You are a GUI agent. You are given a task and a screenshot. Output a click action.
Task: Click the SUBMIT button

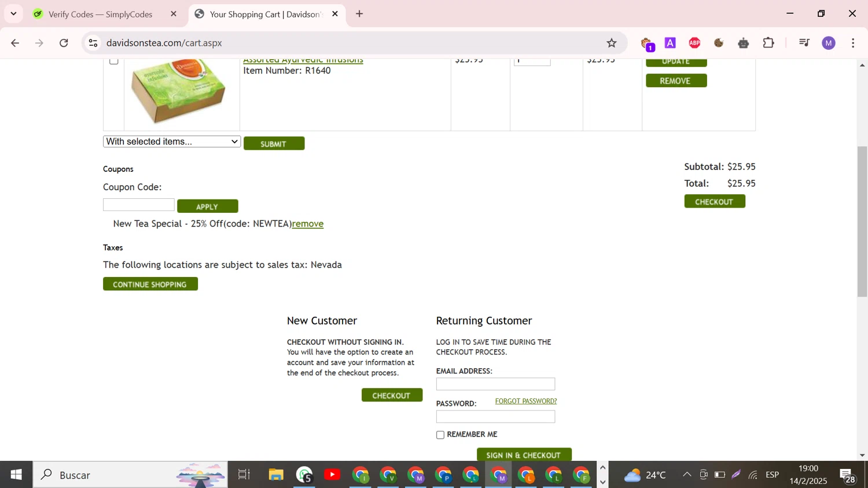274,143
